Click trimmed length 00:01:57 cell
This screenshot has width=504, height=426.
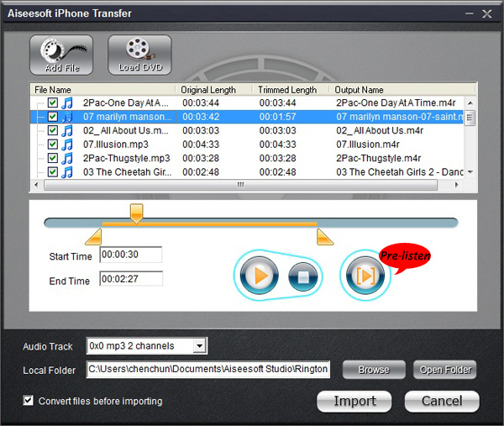[x=278, y=117]
